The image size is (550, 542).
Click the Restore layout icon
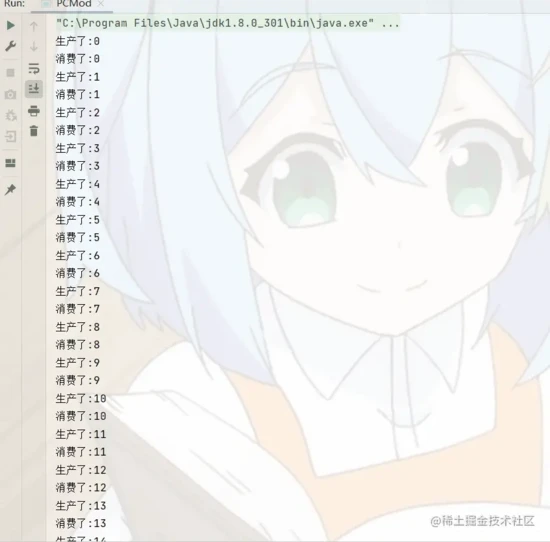tap(11, 163)
